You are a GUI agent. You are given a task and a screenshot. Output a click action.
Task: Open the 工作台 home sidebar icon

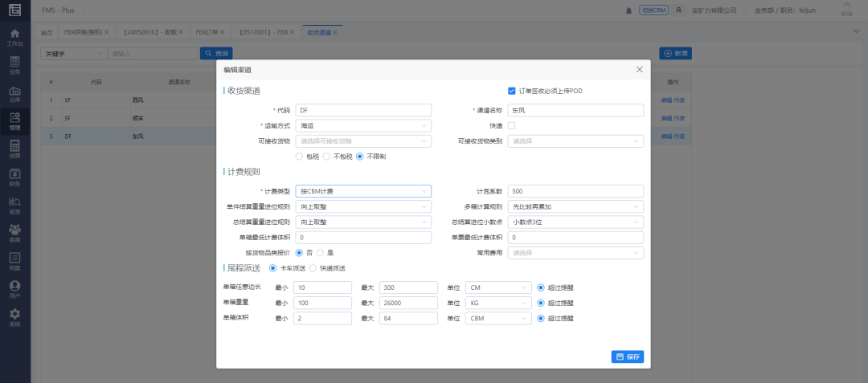click(15, 37)
